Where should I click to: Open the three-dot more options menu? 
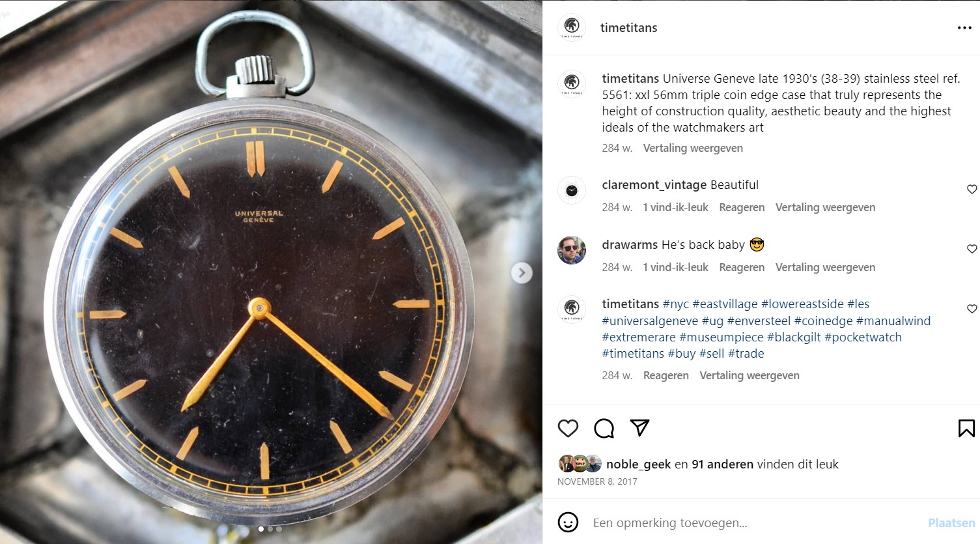click(964, 28)
